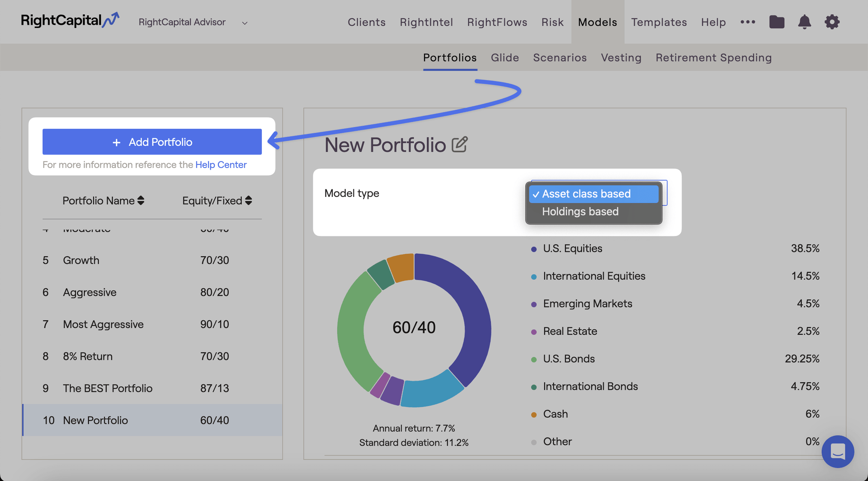Open the chat support bubble

[x=838, y=451]
